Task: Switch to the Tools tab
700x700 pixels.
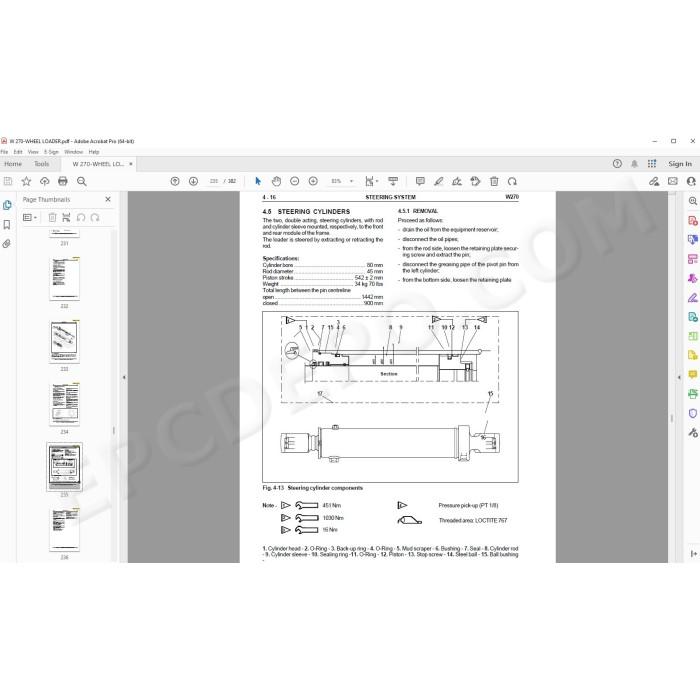Action: point(42,164)
